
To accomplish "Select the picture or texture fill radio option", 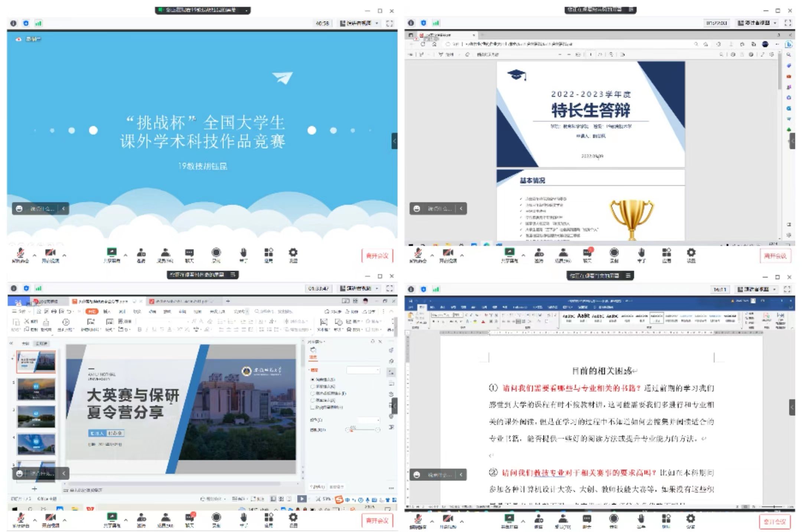I will [313, 393].
